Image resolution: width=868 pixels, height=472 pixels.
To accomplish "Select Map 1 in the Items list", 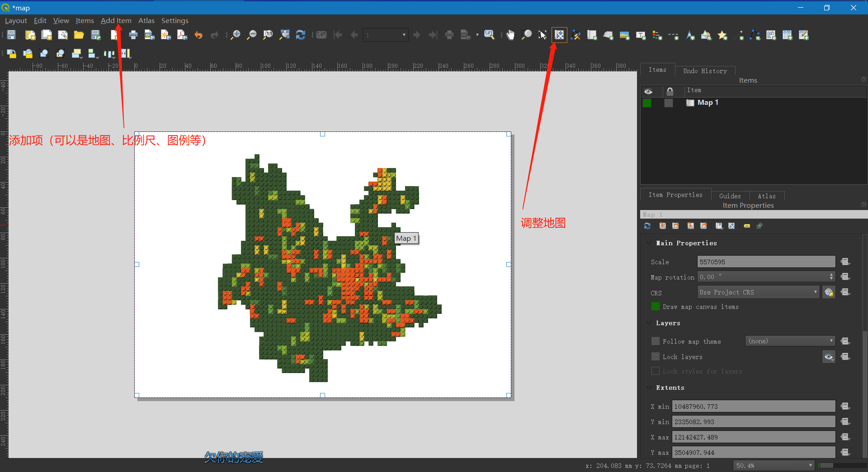I will [x=708, y=103].
